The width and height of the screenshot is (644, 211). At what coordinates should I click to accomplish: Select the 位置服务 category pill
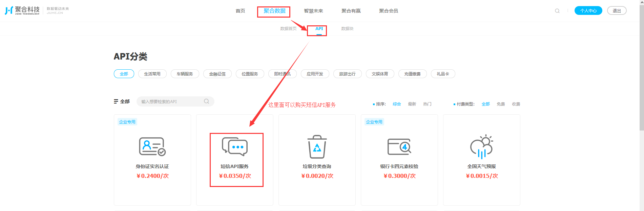click(250, 74)
